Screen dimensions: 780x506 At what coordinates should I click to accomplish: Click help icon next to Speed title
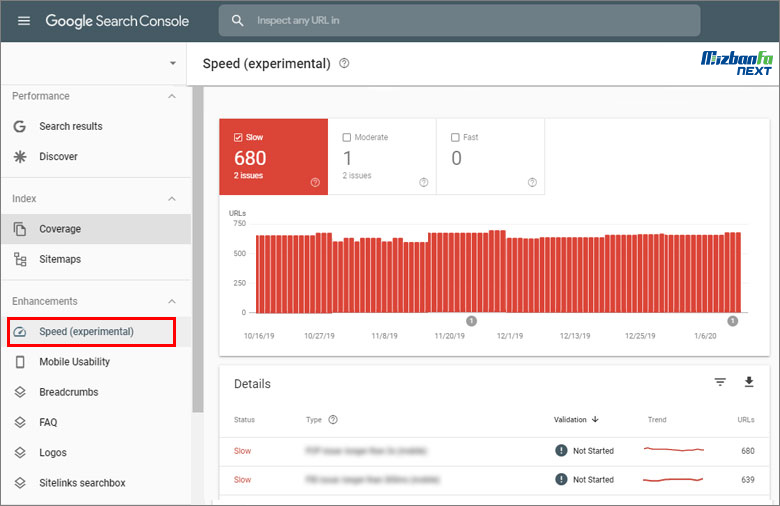point(344,63)
